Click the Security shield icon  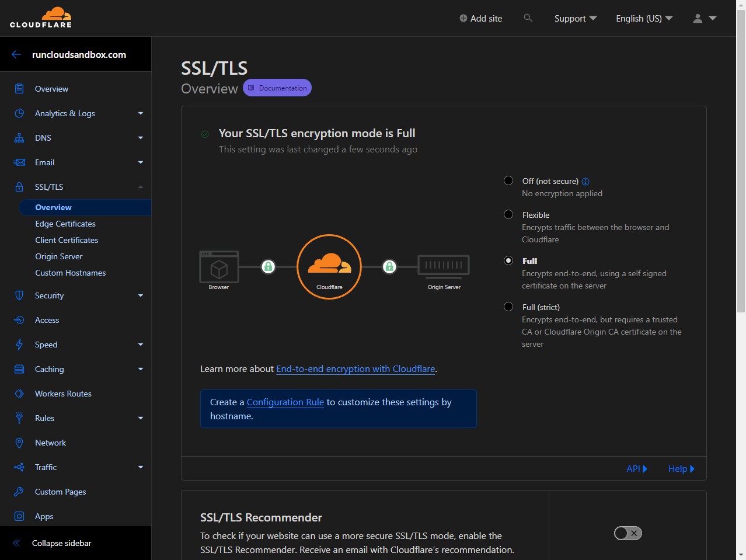coord(19,295)
